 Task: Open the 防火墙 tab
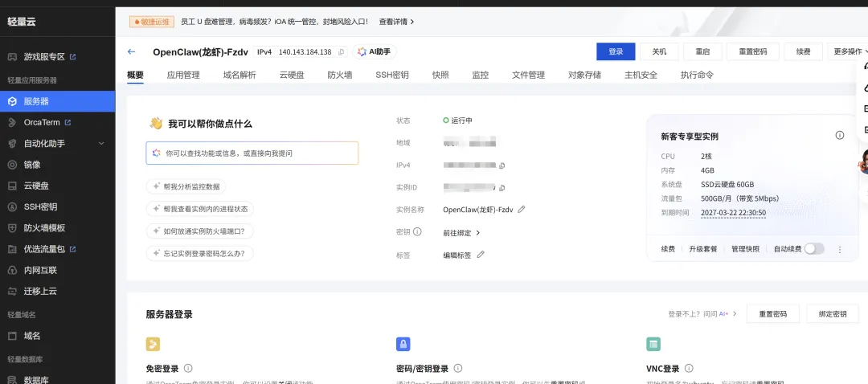tap(339, 75)
